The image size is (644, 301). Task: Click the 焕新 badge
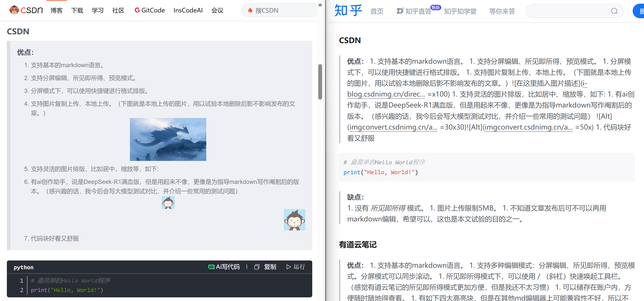436,8
